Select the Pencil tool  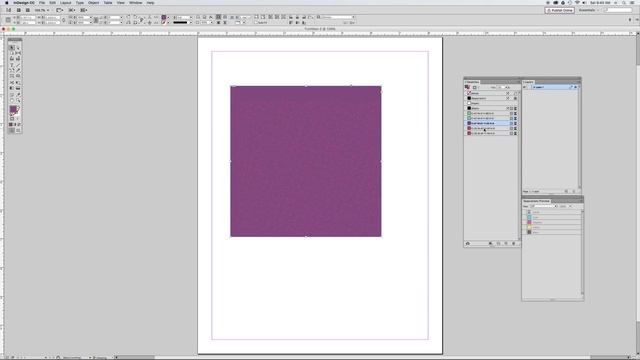coord(18,70)
